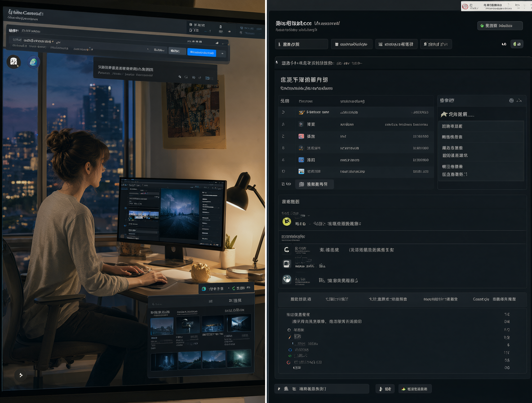Collapse the side panel using its header arrow

point(519,100)
